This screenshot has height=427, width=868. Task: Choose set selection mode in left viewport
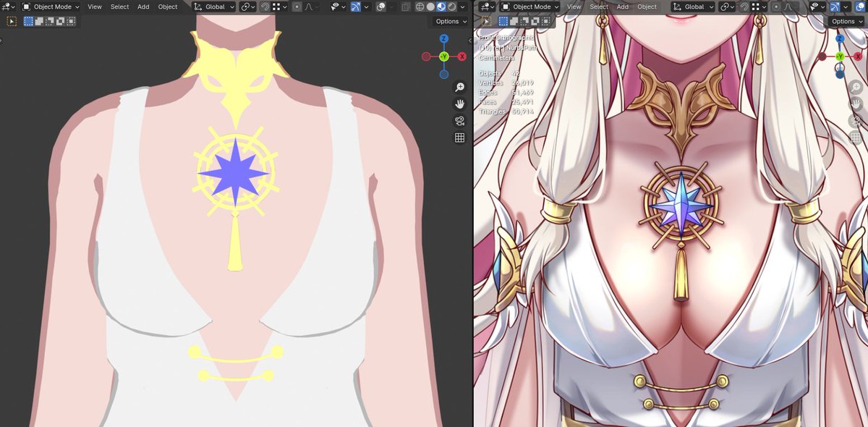[x=28, y=21]
